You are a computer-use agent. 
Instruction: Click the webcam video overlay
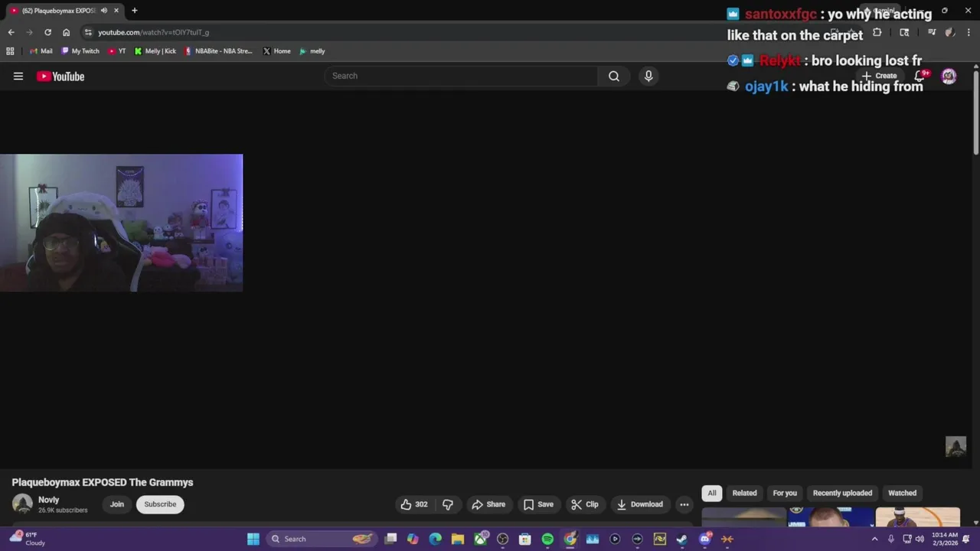[x=121, y=223]
